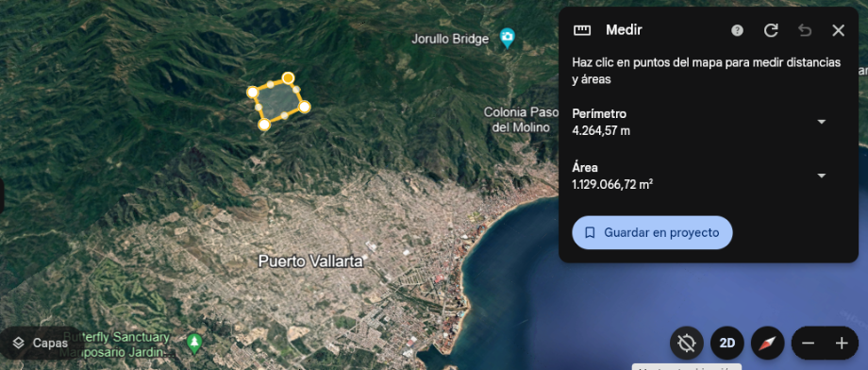Zoom in with the plus button
The width and height of the screenshot is (868, 370).
(x=842, y=344)
